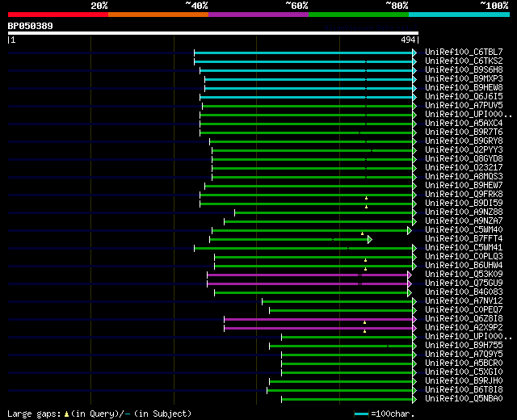Open hit UniRef100_Q9FRK8
Screen dimensions: 517x420
[x=464, y=195]
